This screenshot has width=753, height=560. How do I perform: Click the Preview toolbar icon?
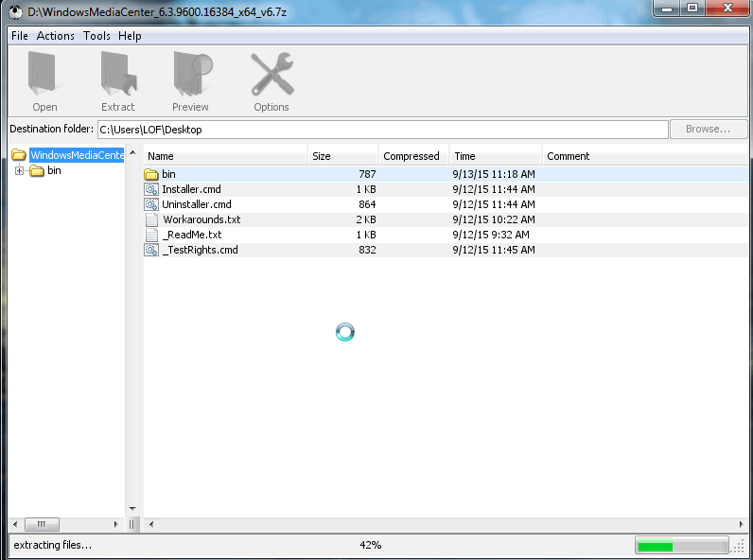193,74
